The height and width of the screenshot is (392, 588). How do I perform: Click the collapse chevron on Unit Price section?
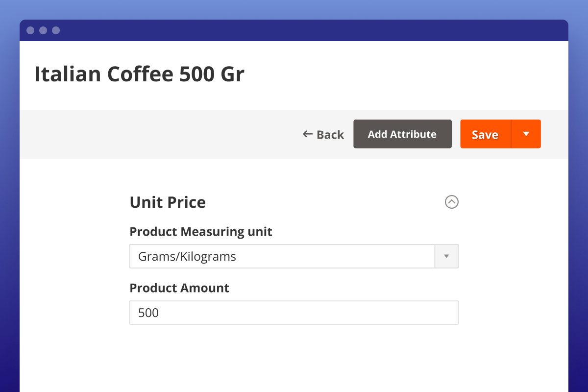(x=452, y=202)
